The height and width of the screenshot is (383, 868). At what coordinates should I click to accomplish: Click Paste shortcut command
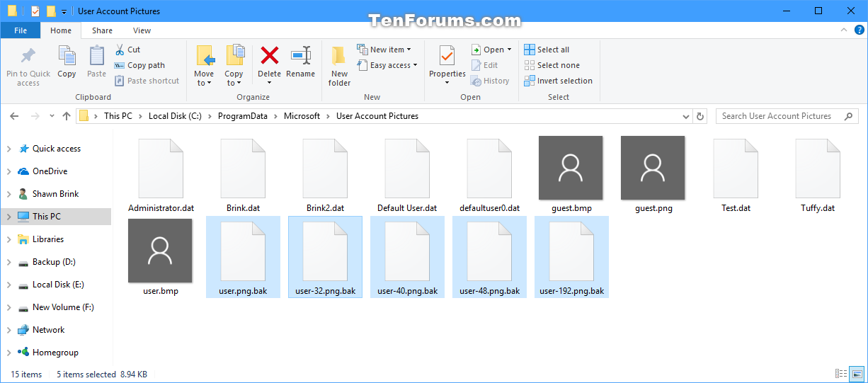147,81
